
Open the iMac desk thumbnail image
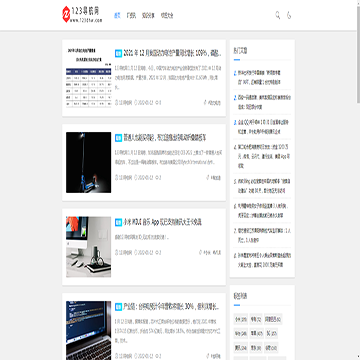89,247
